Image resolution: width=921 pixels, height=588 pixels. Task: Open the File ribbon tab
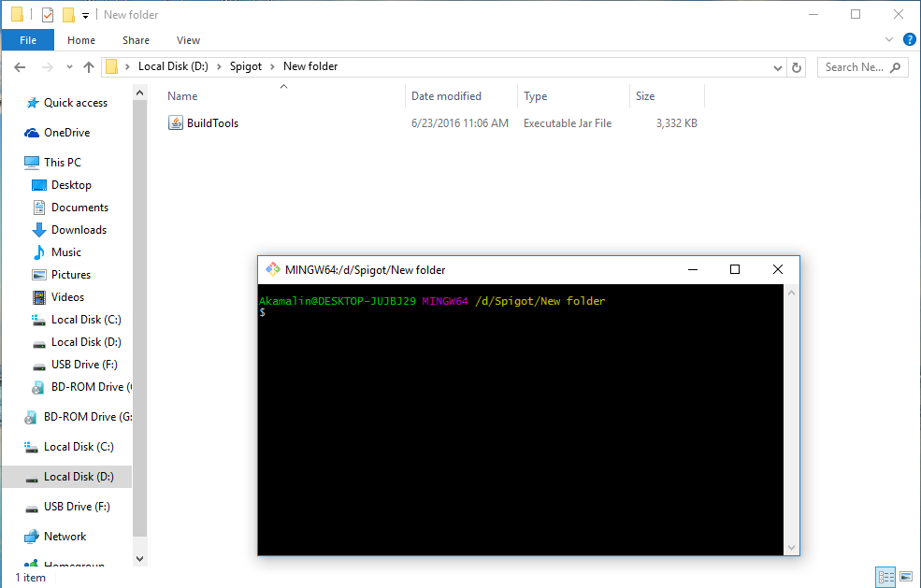point(28,40)
